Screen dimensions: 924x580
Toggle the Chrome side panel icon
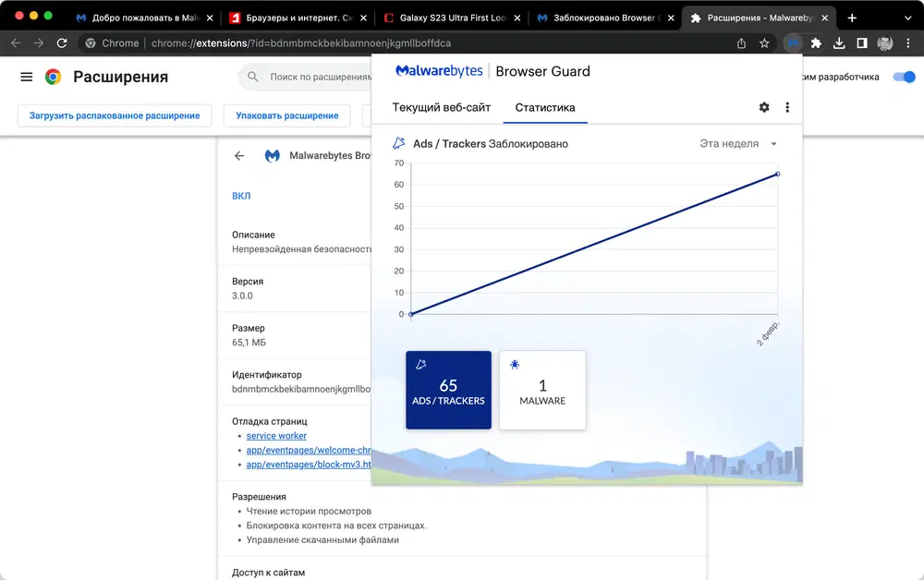click(862, 43)
